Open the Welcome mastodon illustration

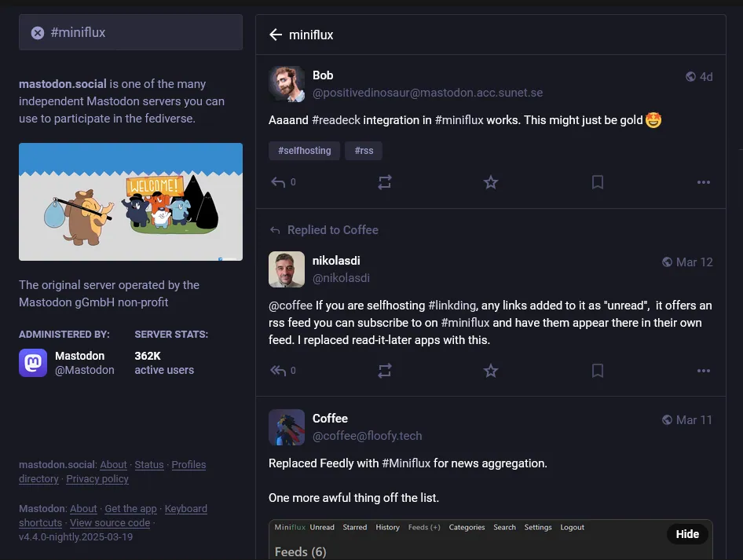(131, 202)
